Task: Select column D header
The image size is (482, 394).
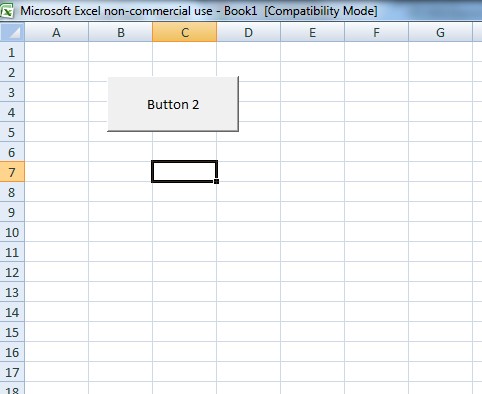Action: click(x=249, y=32)
